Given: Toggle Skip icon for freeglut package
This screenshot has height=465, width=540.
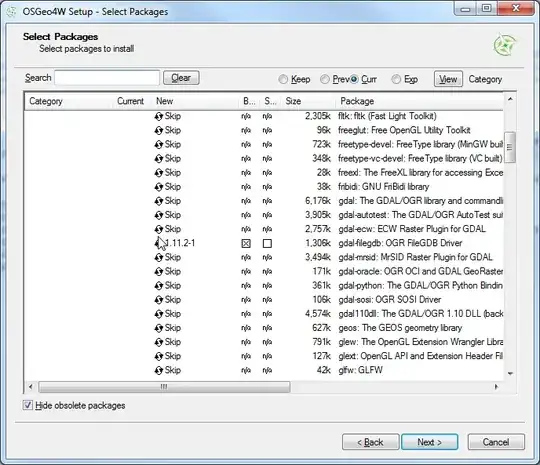Looking at the screenshot, I should pyautogui.click(x=158, y=131).
